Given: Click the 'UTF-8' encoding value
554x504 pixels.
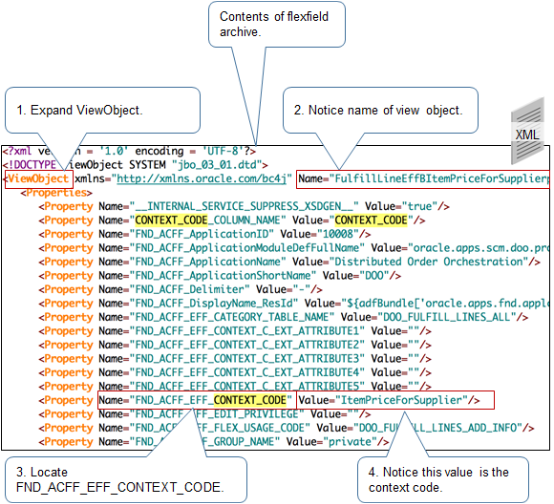Looking at the screenshot, I should (223, 151).
